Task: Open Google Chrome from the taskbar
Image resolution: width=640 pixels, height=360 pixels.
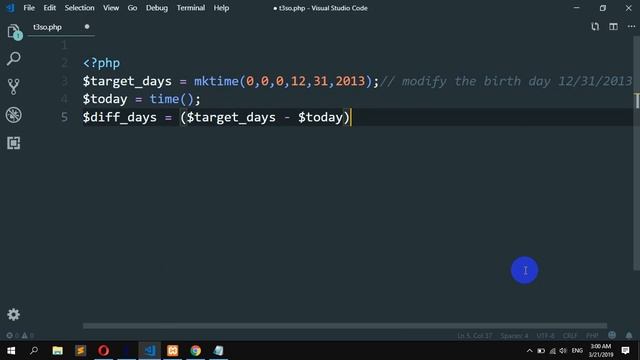Action: 196,350
